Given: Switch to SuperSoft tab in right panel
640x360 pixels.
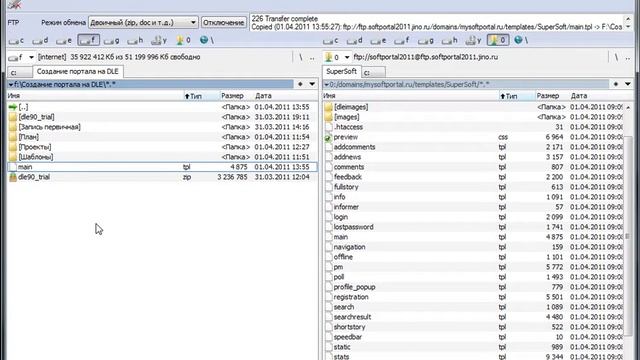Looking at the screenshot, I should point(341,71).
